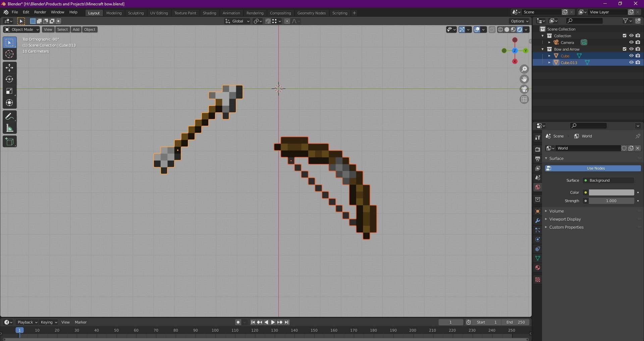
Task: Select the Move tool
Action: 9,67
